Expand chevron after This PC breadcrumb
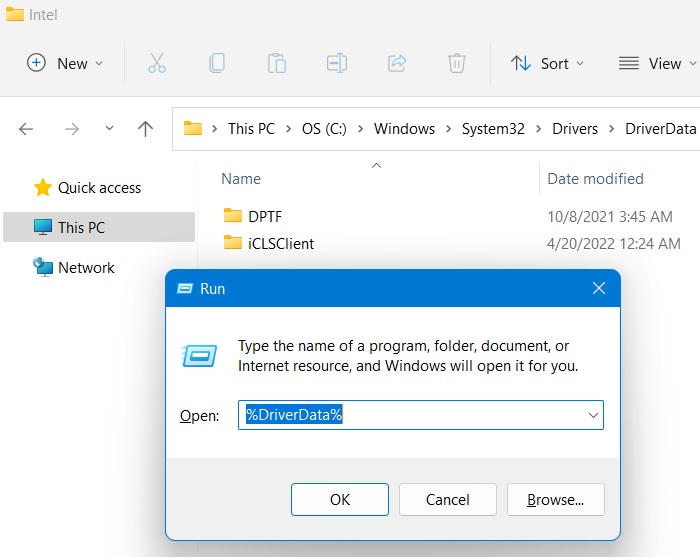Screen dimensions: 700x557 (x=288, y=129)
